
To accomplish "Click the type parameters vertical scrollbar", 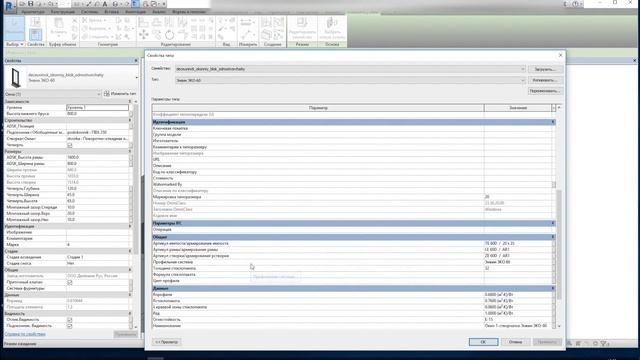I will tap(559, 244).
